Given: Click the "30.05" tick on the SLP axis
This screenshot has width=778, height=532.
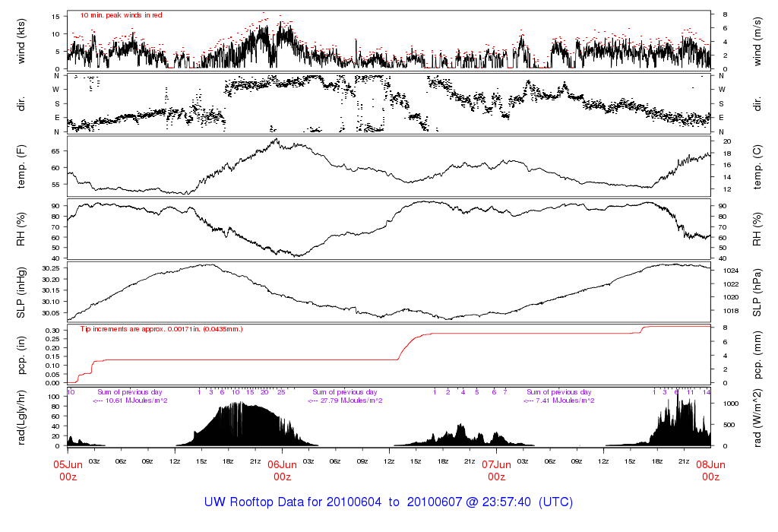Looking at the screenshot, I should (x=51, y=313).
